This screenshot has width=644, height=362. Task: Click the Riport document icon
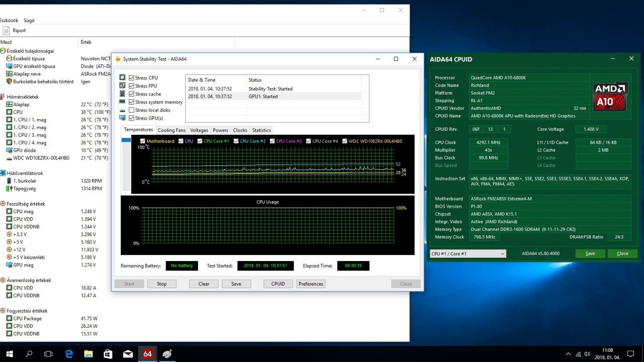(x=6, y=31)
